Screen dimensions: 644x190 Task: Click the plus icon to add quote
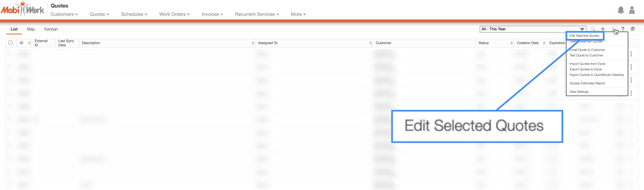point(603,29)
